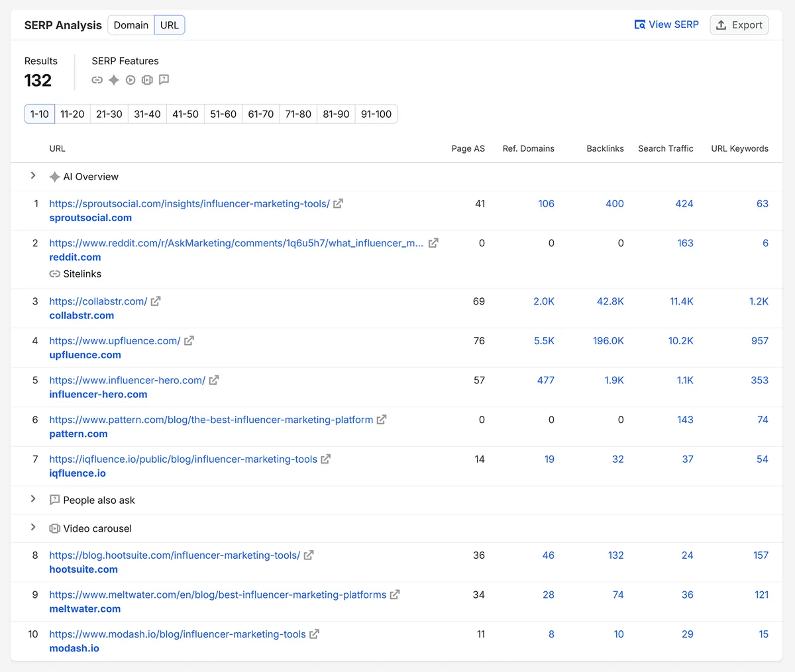
Task: Click the Backlinks column header
Action: click(605, 149)
